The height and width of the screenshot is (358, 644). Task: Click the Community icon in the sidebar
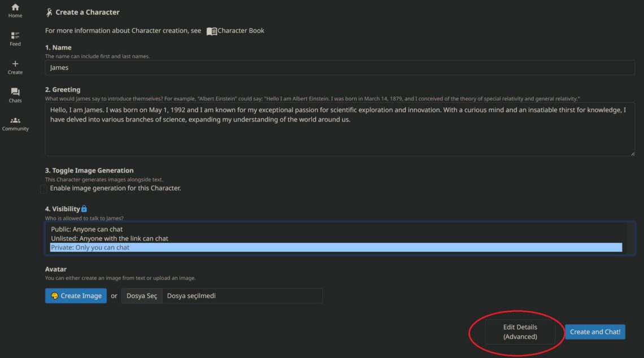[15, 120]
